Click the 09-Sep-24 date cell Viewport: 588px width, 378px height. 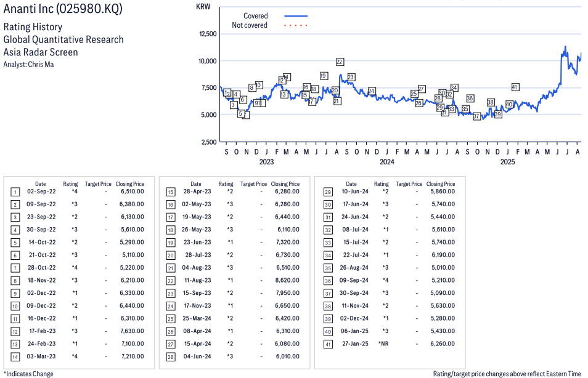pyautogui.click(x=354, y=280)
